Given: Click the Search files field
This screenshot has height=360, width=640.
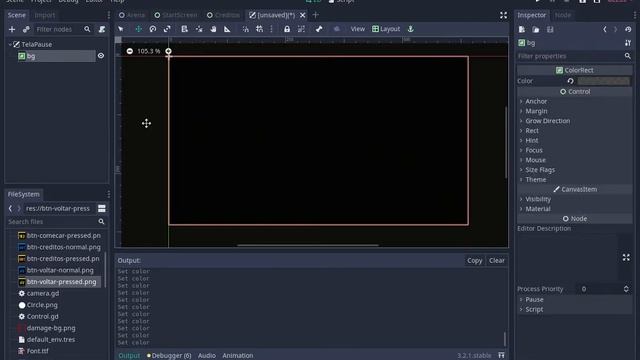Looking at the screenshot, I should tap(56, 222).
